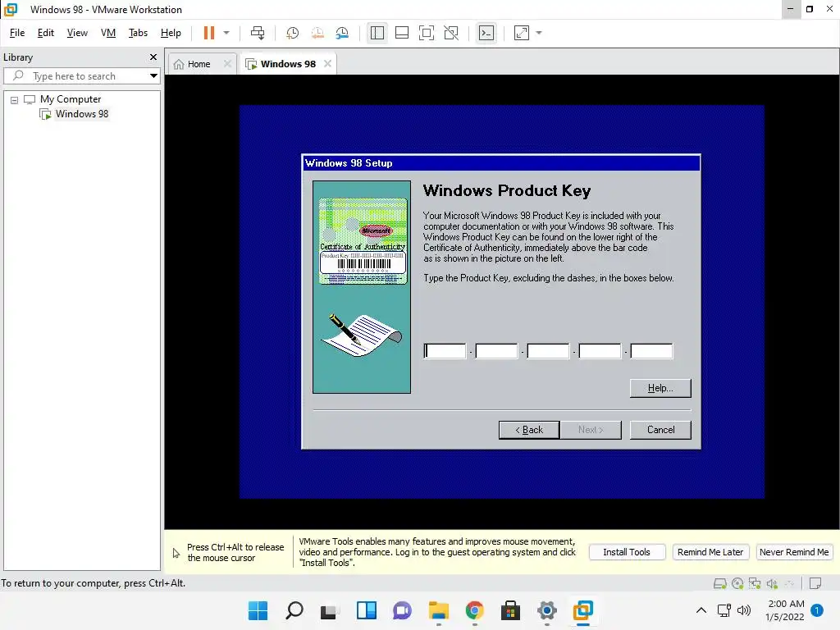Show hidden system tray icons

click(x=701, y=610)
